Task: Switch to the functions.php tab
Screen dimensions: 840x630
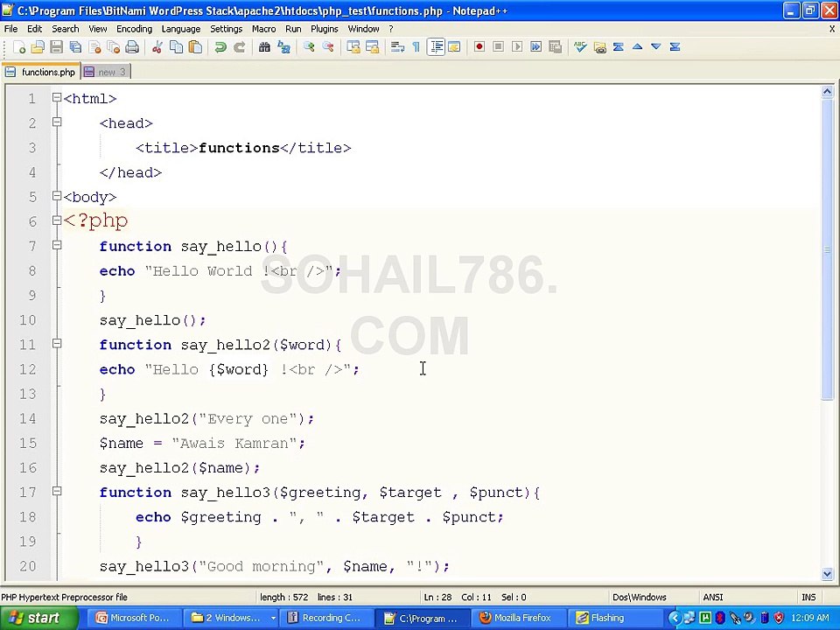Action: [x=41, y=72]
